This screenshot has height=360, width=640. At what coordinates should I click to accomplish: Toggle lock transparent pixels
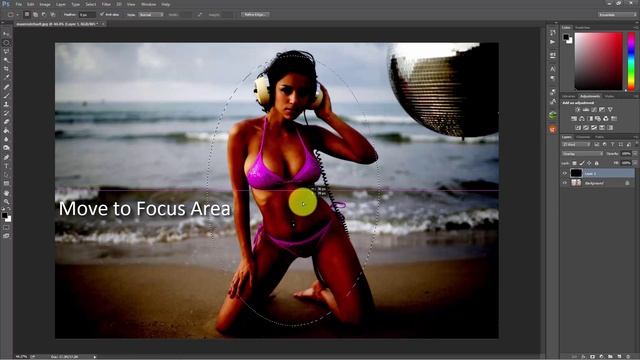pyautogui.click(x=574, y=163)
